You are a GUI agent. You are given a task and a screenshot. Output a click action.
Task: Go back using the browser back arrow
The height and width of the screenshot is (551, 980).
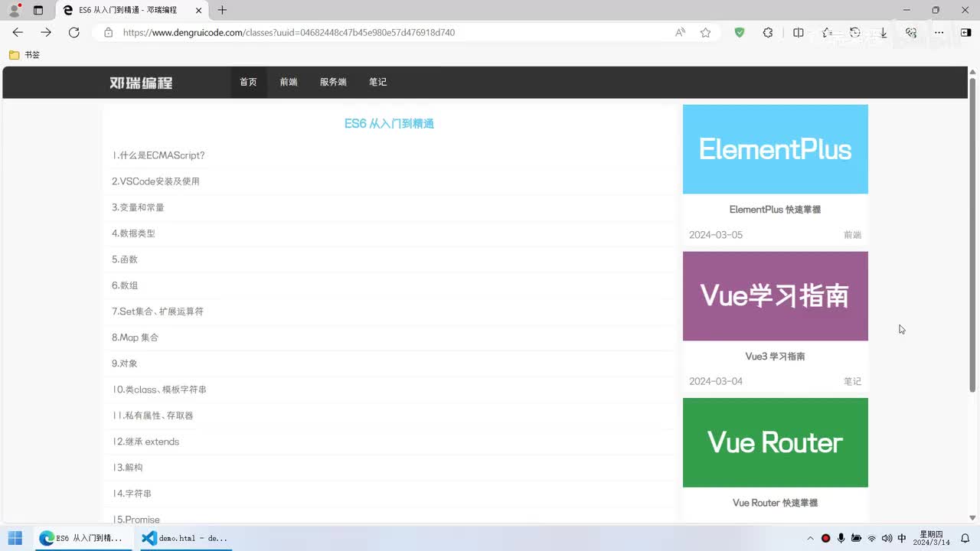[x=18, y=32]
